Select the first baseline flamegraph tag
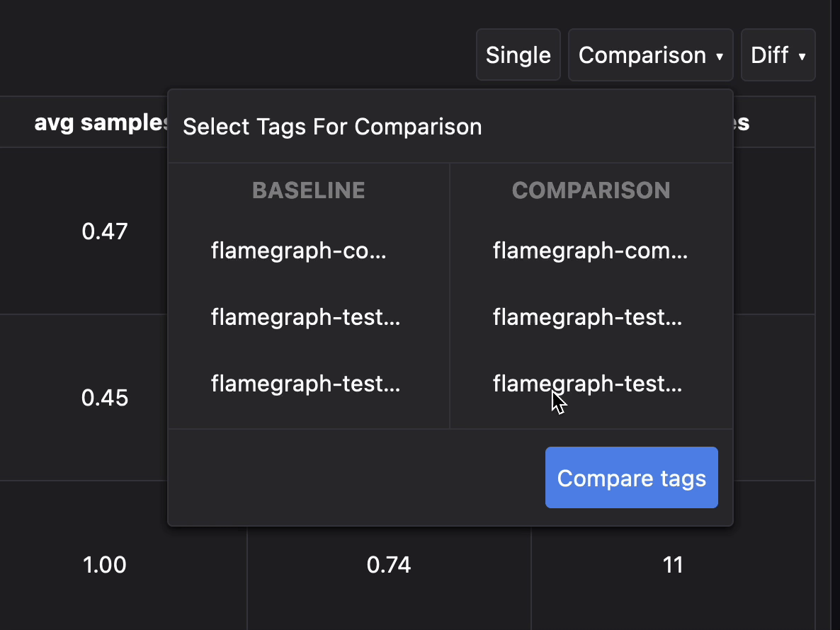 coord(298,251)
